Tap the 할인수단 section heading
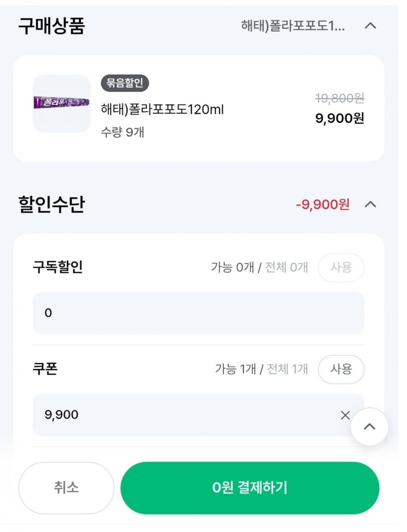 [x=52, y=204]
